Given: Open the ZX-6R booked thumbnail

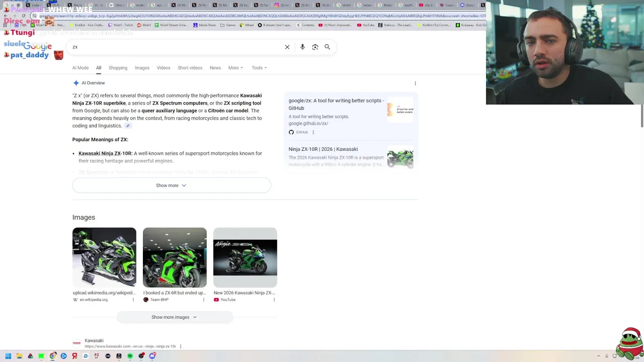Looking at the screenshot, I should click(x=175, y=257).
